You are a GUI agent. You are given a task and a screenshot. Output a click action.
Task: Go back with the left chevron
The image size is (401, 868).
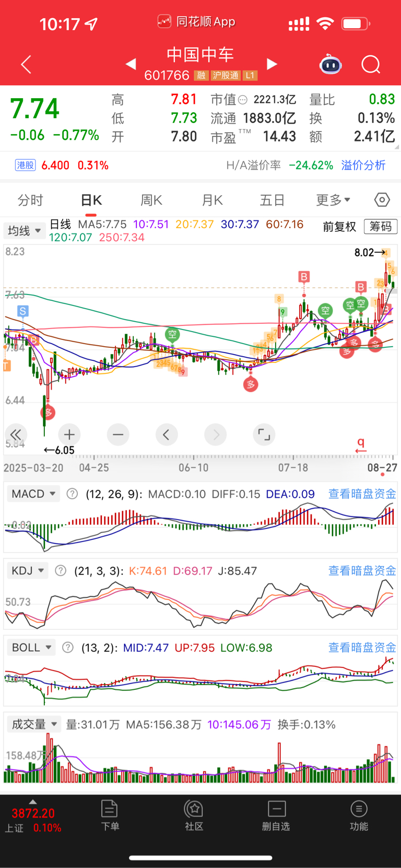pyautogui.click(x=26, y=64)
